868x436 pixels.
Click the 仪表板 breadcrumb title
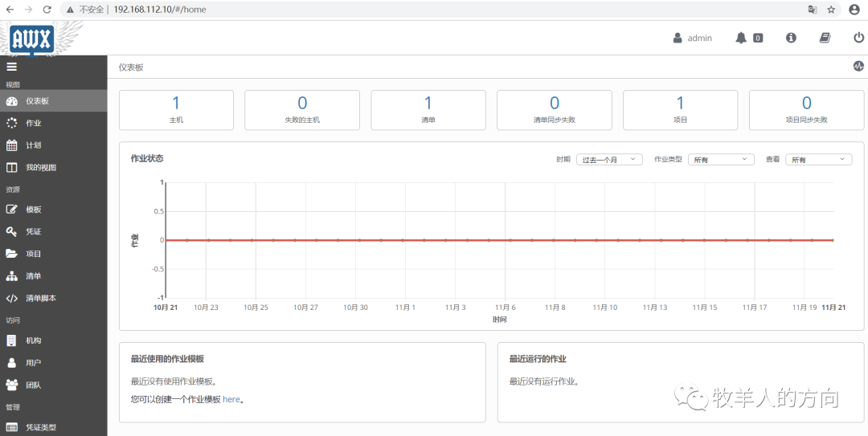point(131,67)
